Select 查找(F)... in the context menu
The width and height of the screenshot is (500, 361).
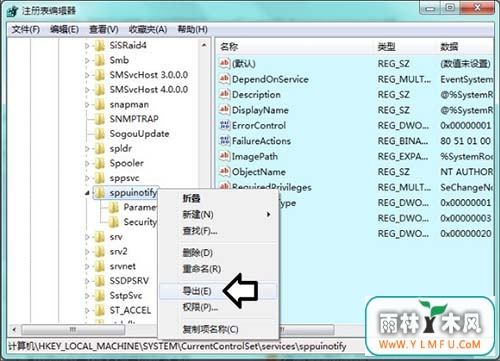[218, 230]
